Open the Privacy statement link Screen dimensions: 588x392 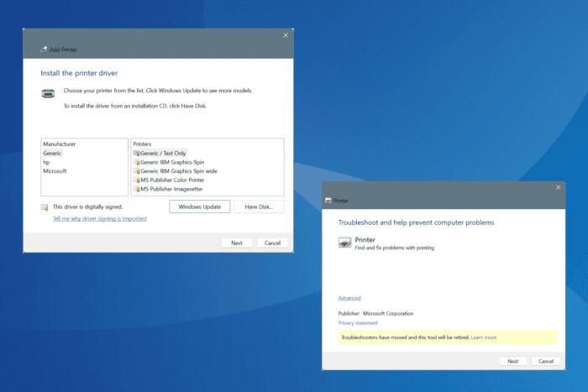[x=358, y=323]
